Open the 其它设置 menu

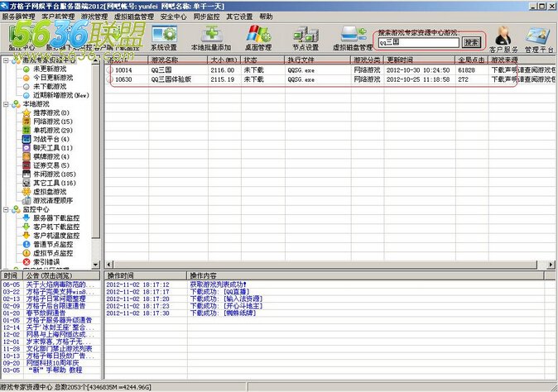pyautogui.click(x=239, y=17)
